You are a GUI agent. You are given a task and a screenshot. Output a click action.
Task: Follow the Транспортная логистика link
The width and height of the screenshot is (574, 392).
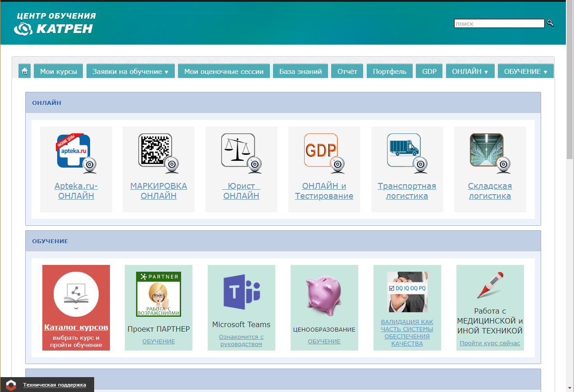click(x=407, y=191)
